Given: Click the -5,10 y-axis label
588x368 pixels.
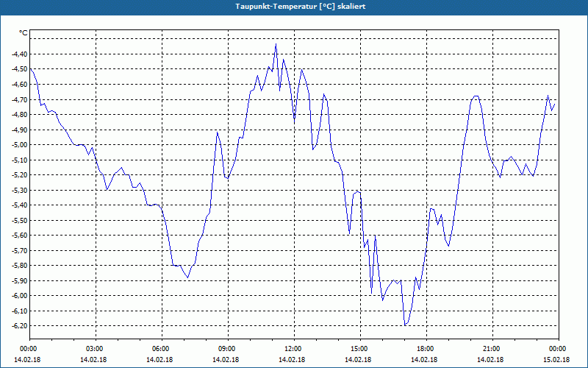Looking at the screenshot, I should (20, 160).
